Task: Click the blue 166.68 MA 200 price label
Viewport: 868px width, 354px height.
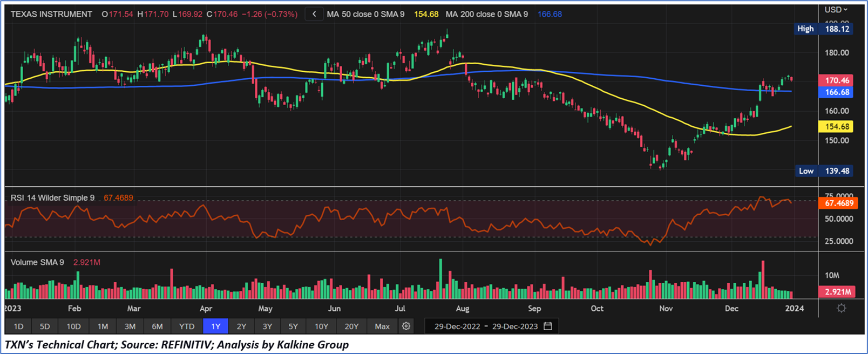Action: tap(837, 92)
